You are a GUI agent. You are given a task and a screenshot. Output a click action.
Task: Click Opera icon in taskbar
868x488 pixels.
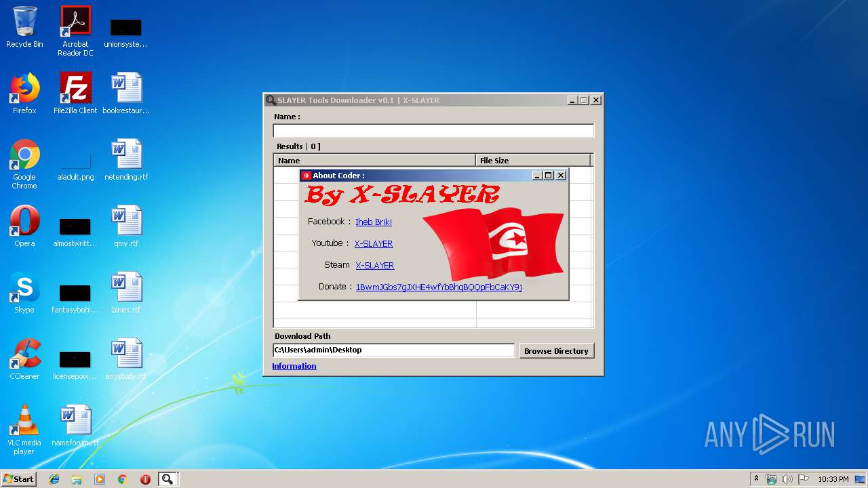145,479
